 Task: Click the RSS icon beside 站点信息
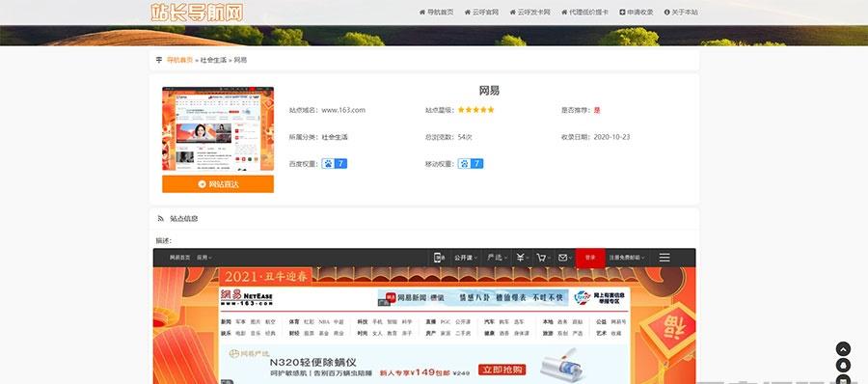(x=160, y=218)
